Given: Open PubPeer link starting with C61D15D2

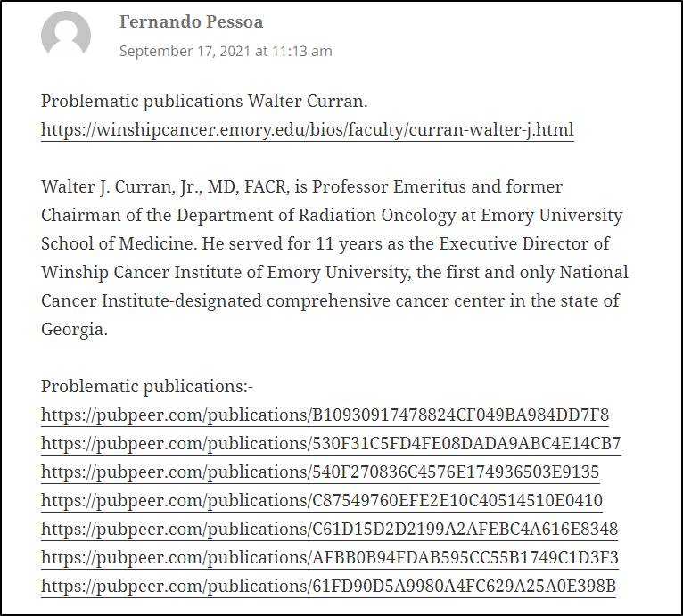Looking at the screenshot, I should (x=329, y=530).
